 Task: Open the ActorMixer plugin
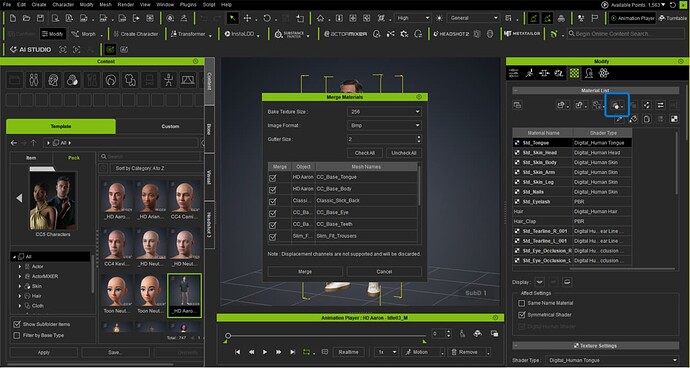(x=345, y=34)
